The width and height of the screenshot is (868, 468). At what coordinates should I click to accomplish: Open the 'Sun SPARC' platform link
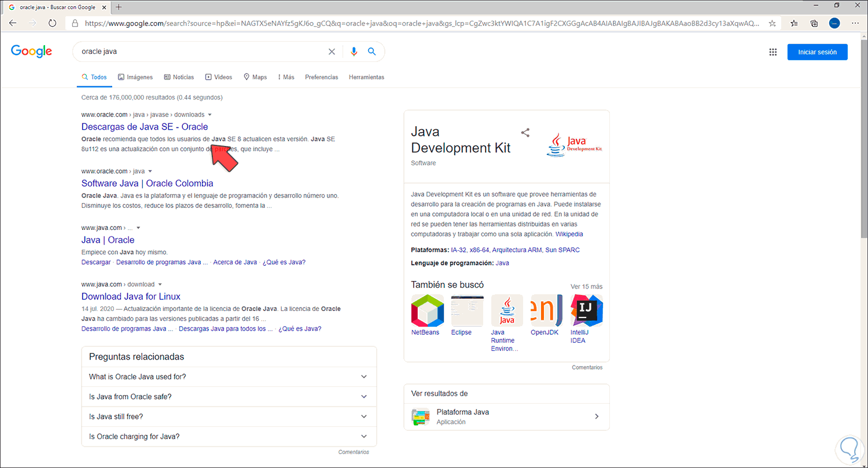(x=562, y=250)
